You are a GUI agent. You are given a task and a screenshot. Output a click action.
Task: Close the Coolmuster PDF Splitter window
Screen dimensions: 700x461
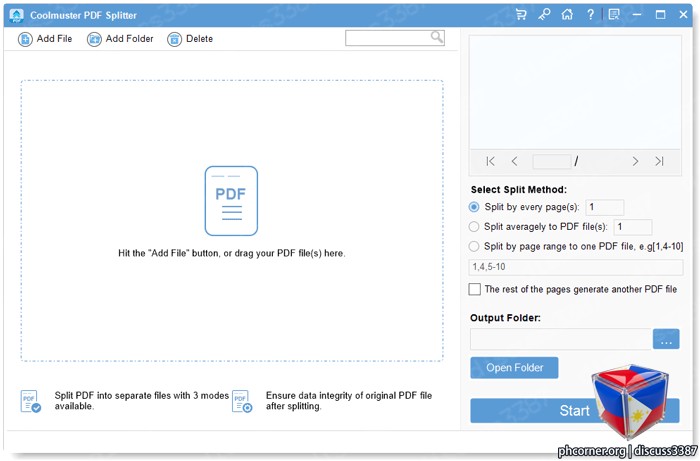tap(683, 15)
